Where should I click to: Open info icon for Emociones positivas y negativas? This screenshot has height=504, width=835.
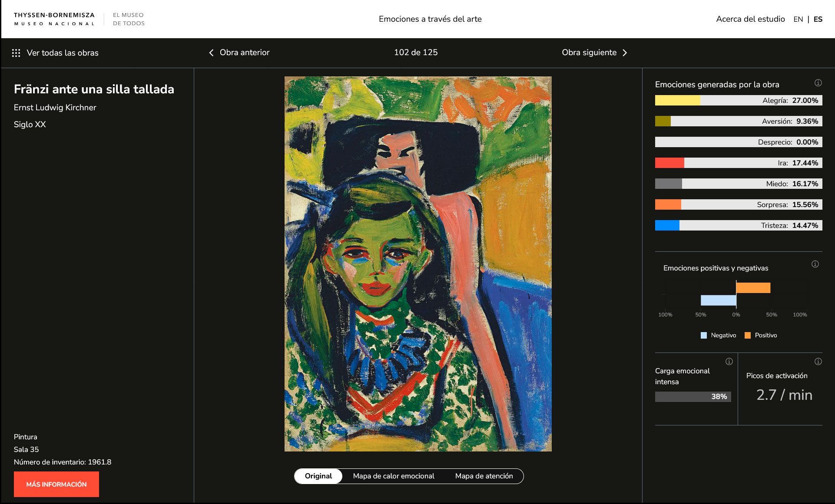coord(815,264)
